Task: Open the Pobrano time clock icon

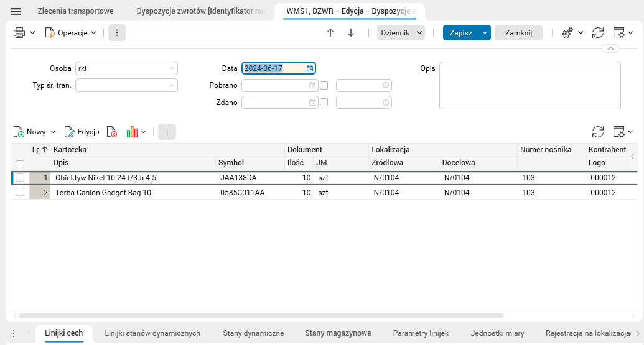Action: 386,85
